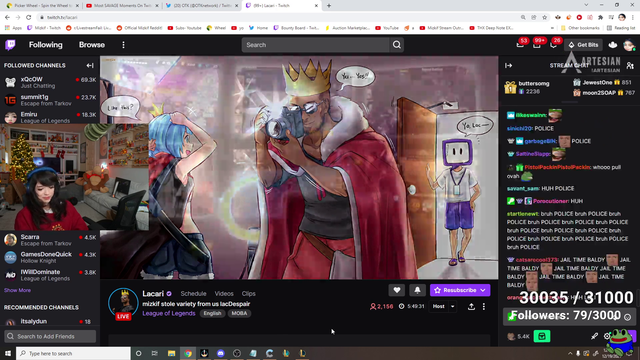The height and width of the screenshot is (360, 640).
Task: Click the MOBA tag
Action: (x=239, y=313)
